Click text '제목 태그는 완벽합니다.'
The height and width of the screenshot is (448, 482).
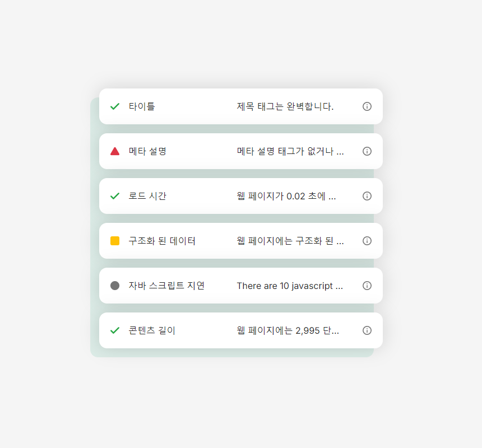click(x=285, y=106)
